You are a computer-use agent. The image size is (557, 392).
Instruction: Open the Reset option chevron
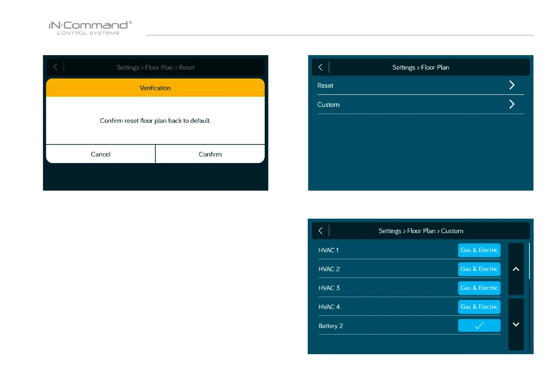512,85
